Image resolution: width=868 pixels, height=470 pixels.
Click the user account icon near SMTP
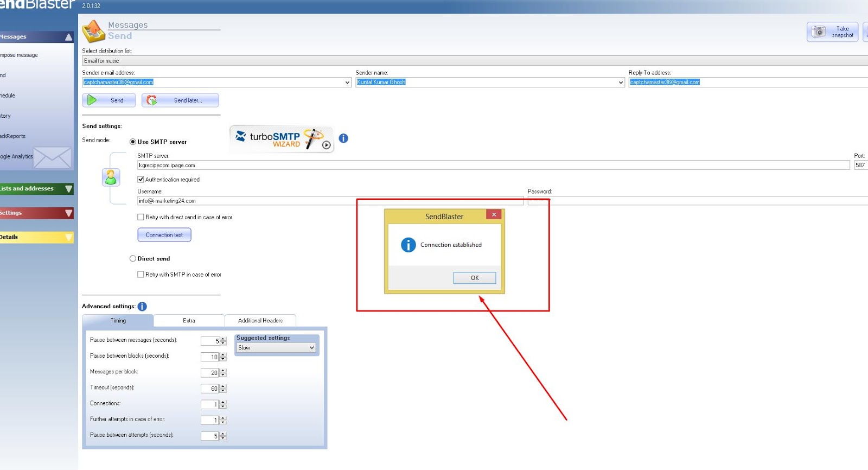pos(111,177)
